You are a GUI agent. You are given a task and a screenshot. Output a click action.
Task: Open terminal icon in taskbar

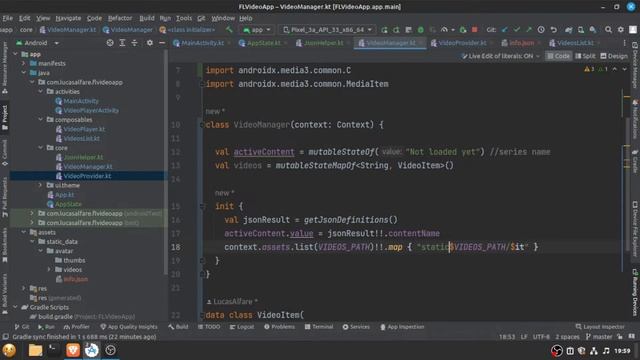tap(53, 350)
